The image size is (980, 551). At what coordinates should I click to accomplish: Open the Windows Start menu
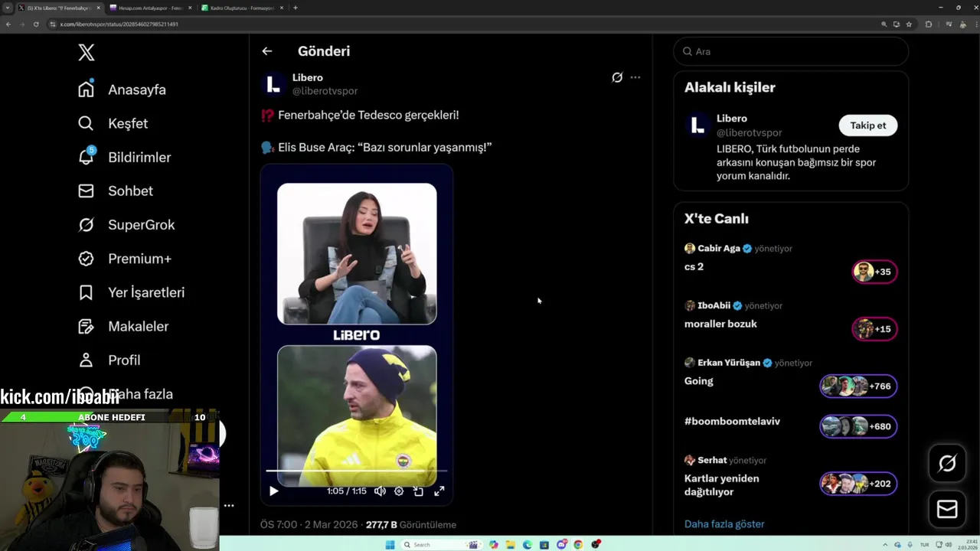tap(390, 545)
